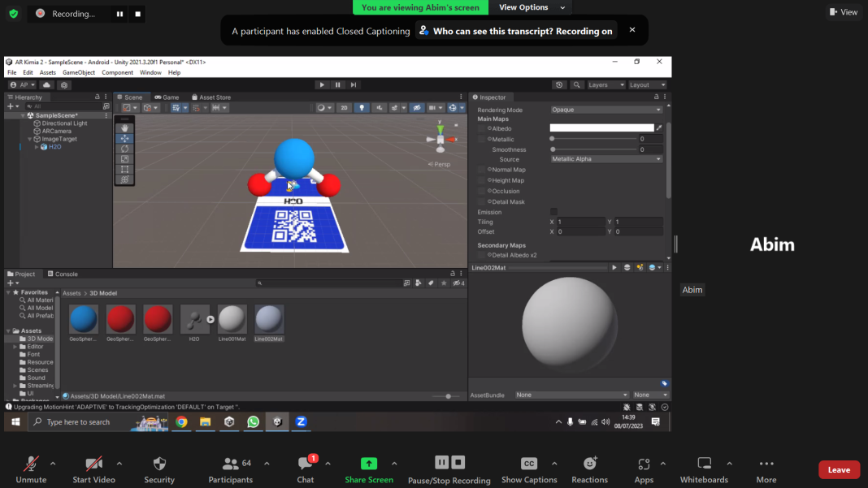Click the Unity cloud services icon
868x488 pixels.
point(46,84)
